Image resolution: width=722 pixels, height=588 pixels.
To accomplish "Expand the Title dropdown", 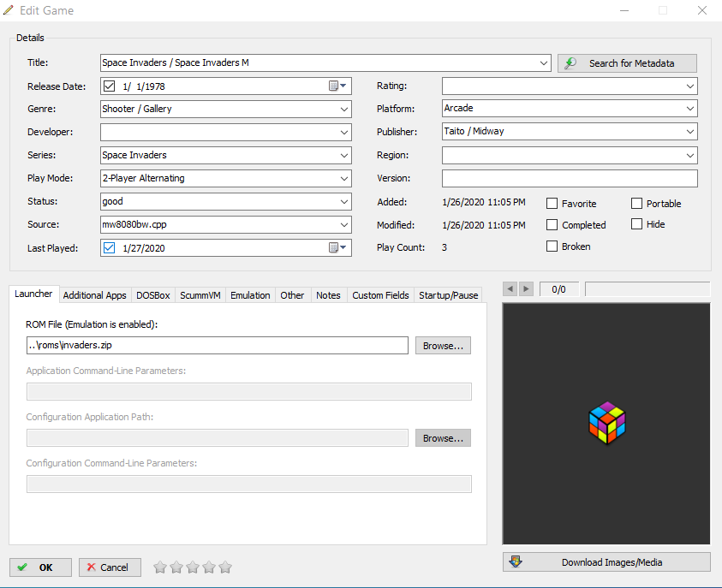I will pyautogui.click(x=544, y=62).
